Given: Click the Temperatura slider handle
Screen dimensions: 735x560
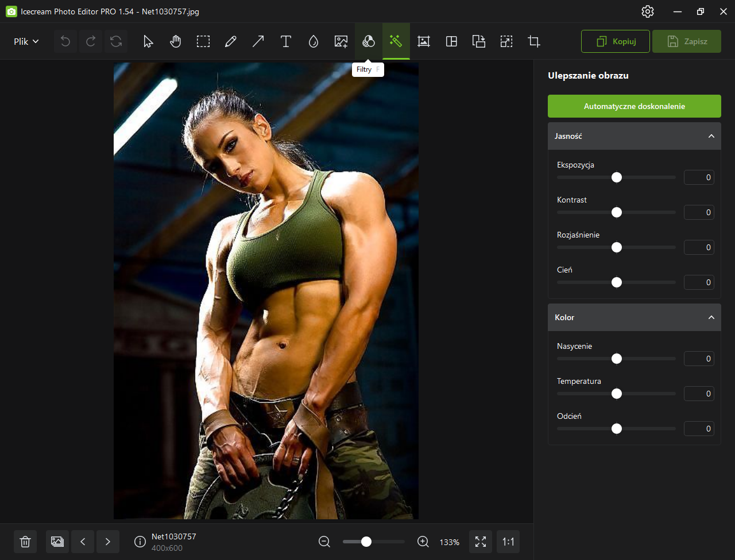Looking at the screenshot, I should tap(617, 394).
